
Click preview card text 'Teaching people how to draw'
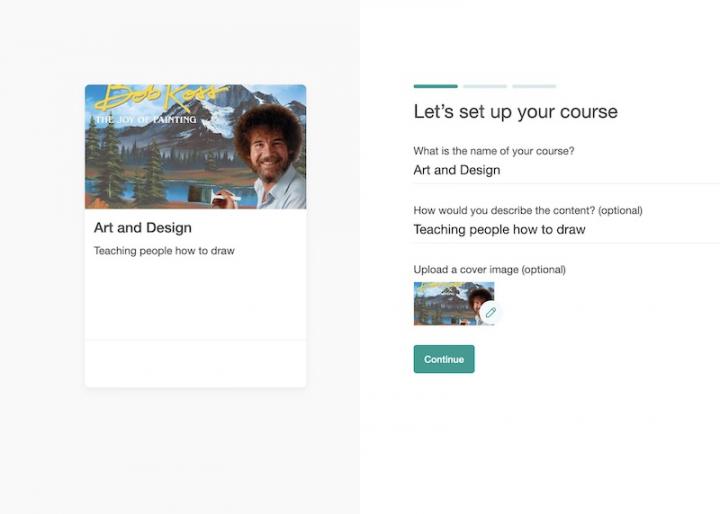[164, 251]
